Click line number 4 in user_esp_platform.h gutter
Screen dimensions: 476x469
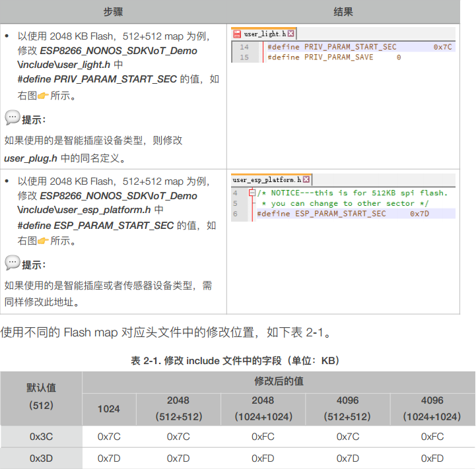235,193
